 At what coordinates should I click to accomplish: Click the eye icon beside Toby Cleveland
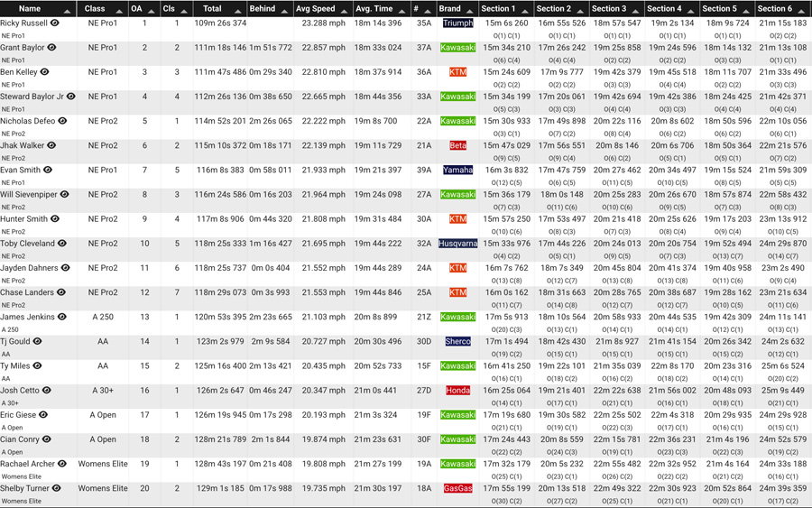62,244
